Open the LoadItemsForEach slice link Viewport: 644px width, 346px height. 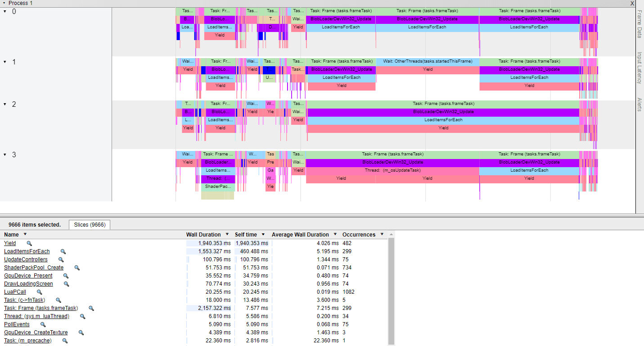pos(27,251)
